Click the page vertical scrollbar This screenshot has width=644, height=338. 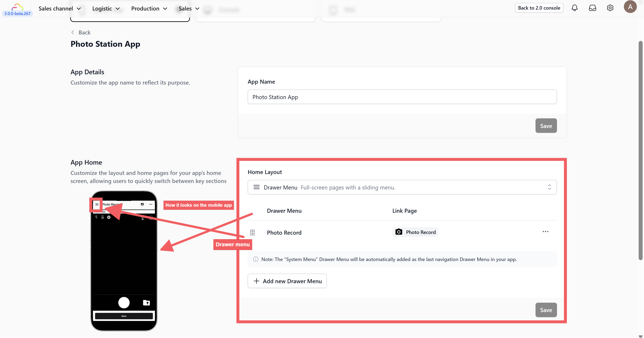[640, 150]
